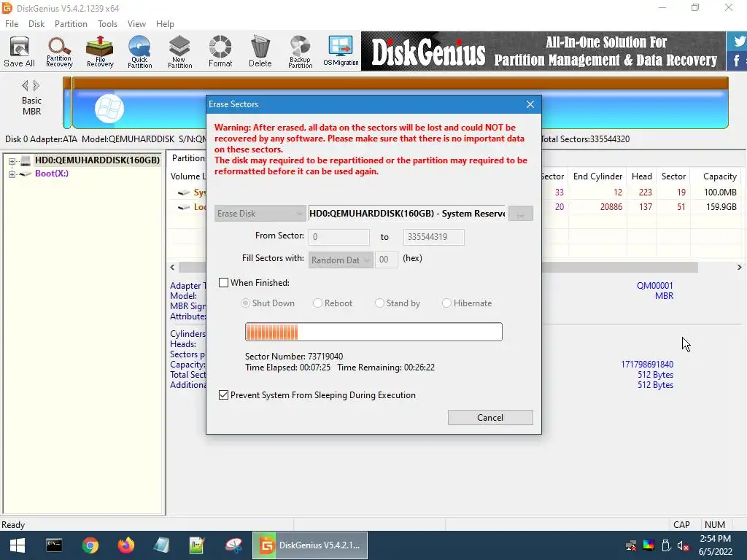Viewport: 747px width, 560px height.
Task: Click the target disk name field
Action: (x=407, y=214)
